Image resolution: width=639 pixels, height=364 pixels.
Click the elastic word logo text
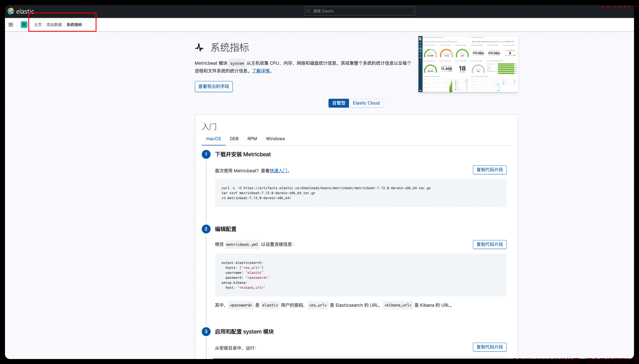click(x=25, y=11)
